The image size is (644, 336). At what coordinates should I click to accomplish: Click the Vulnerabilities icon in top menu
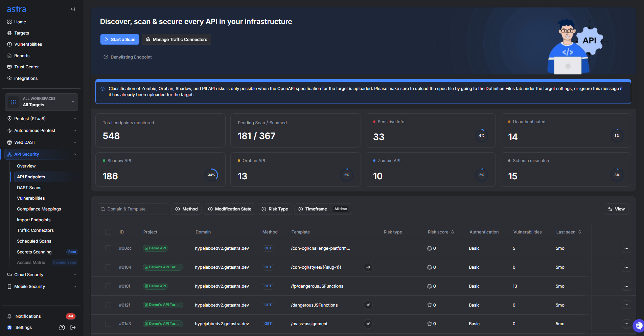pyautogui.click(x=9, y=44)
